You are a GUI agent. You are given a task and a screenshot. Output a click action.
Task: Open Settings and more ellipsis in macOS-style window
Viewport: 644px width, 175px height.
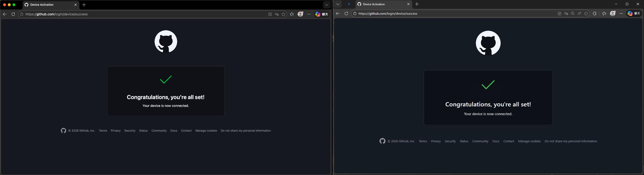point(309,14)
